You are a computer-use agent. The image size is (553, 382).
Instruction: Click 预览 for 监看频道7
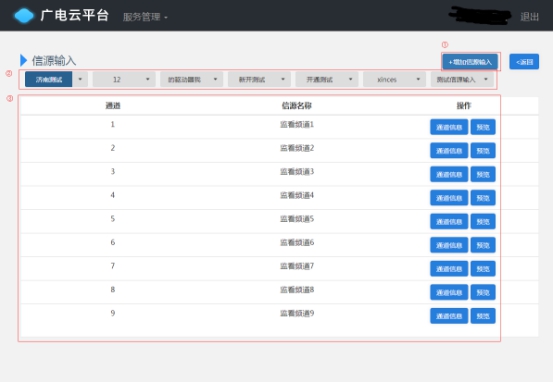483,269
